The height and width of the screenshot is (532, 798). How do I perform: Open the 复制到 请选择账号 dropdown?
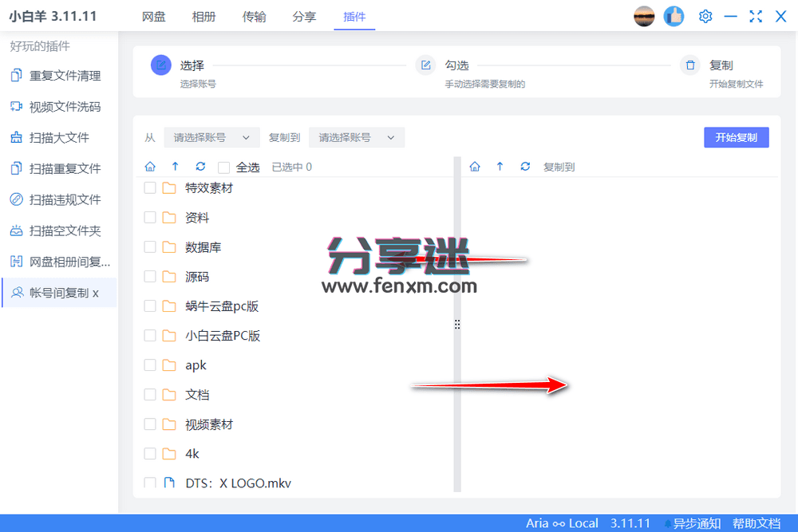(357, 137)
